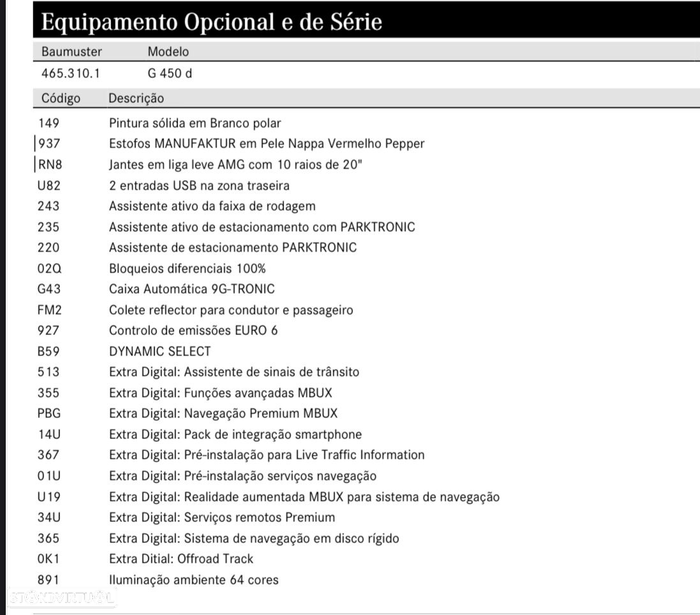The image size is (700, 615).
Task: Click the Standvirtual watermark logo
Action: [62, 597]
